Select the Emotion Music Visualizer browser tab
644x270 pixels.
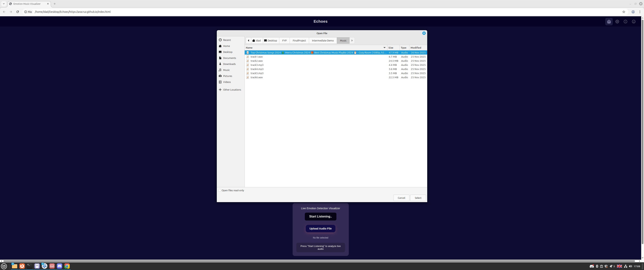[27, 4]
